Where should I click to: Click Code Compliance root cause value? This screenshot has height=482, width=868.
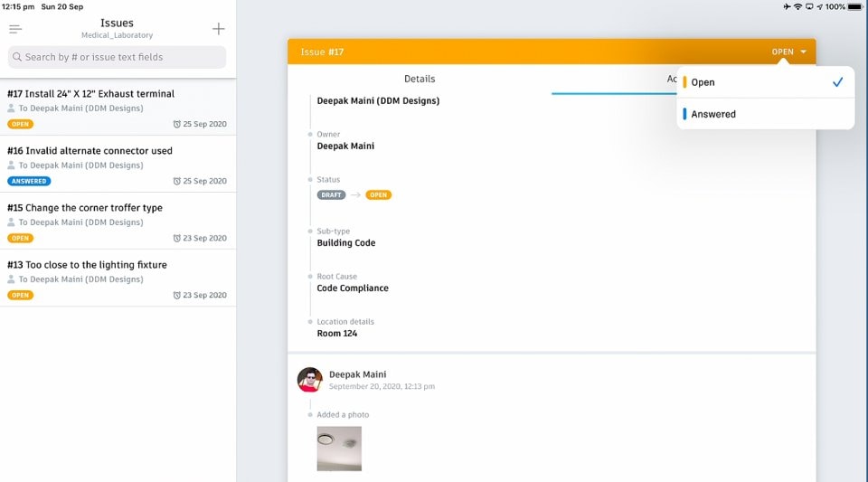click(x=353, y=288)
